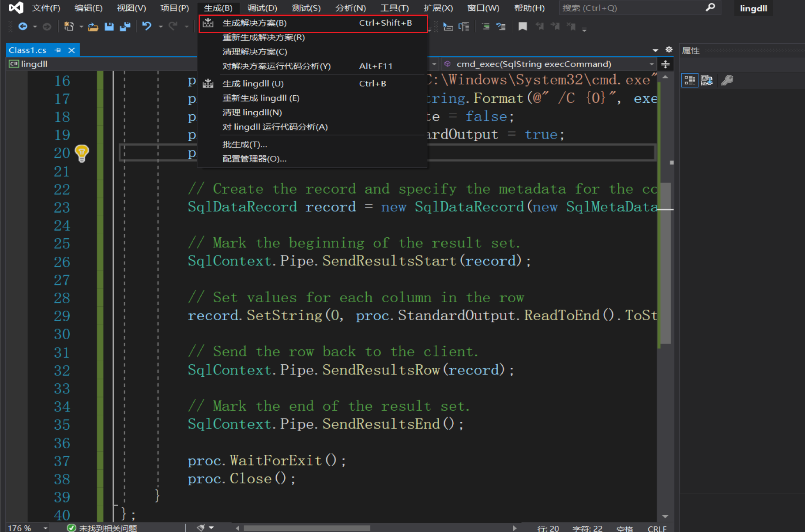Open the document tabs overflow dropdown

(x=655, y=50)
